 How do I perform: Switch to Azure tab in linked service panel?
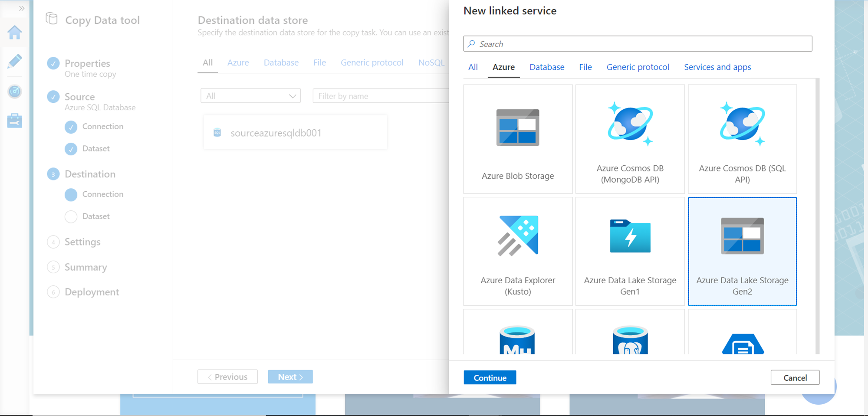click(503, 67)
